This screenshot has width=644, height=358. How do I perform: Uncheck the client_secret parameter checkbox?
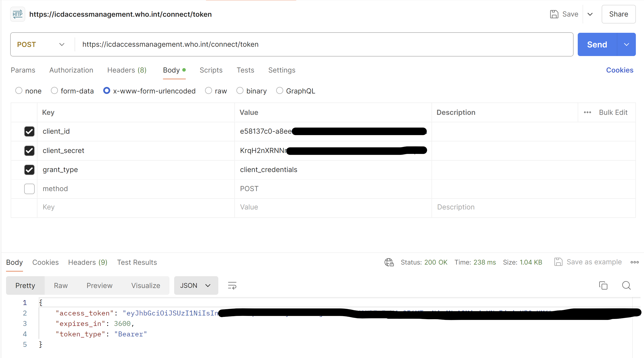[x=29, y=150]
